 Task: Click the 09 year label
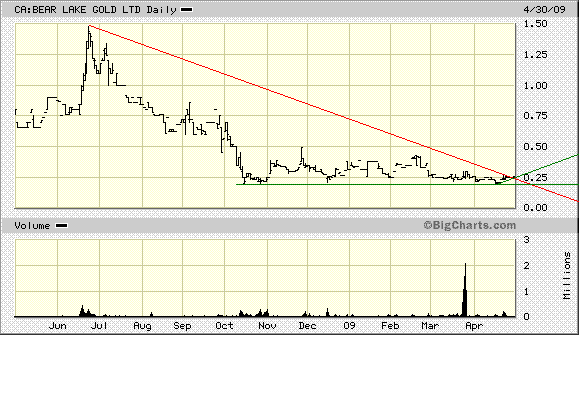coord(349,326)
